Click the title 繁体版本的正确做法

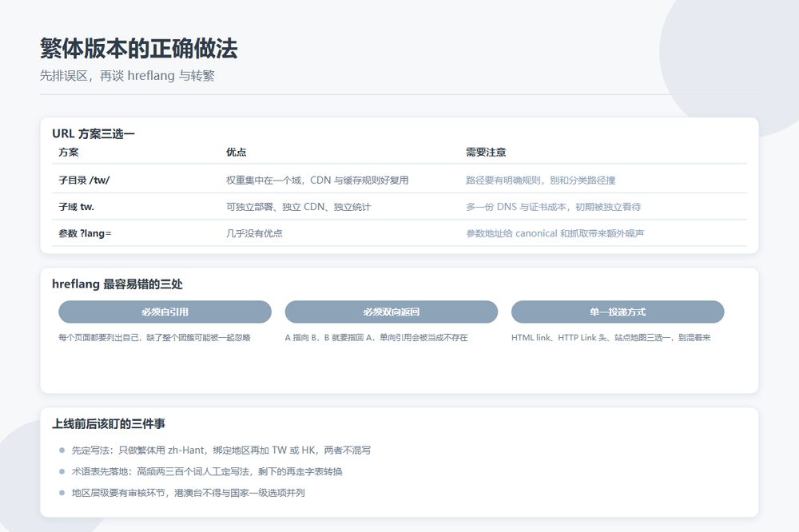(x=138, y=49)
